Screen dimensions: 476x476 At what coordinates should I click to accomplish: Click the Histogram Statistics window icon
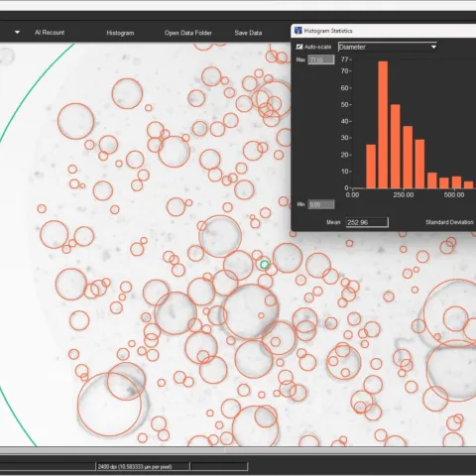[298, 31]
